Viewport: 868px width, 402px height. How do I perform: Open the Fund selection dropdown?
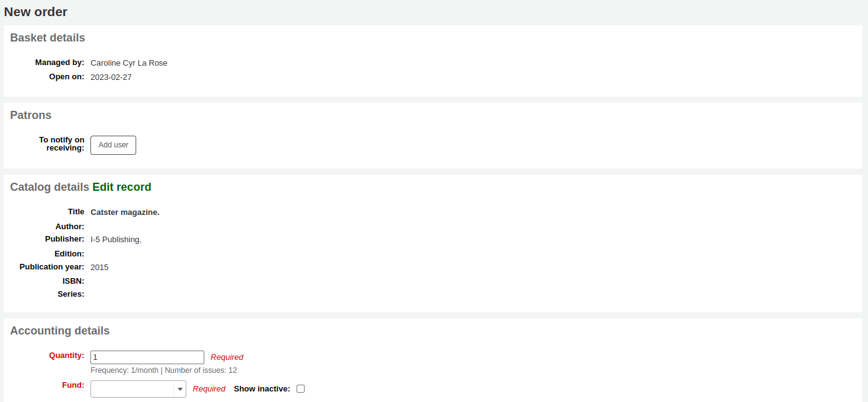point(133,389)
